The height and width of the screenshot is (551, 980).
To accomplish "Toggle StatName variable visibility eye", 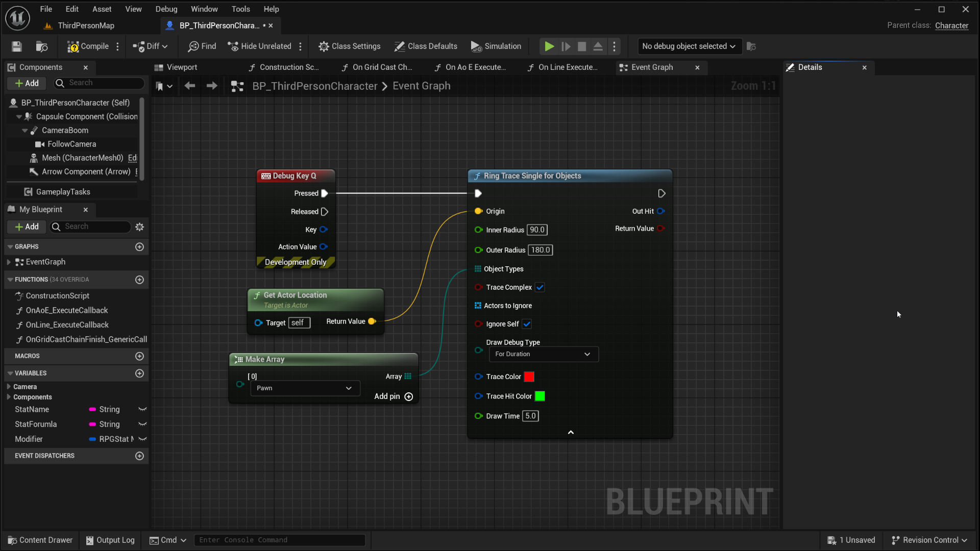I will tap(142, 410).
